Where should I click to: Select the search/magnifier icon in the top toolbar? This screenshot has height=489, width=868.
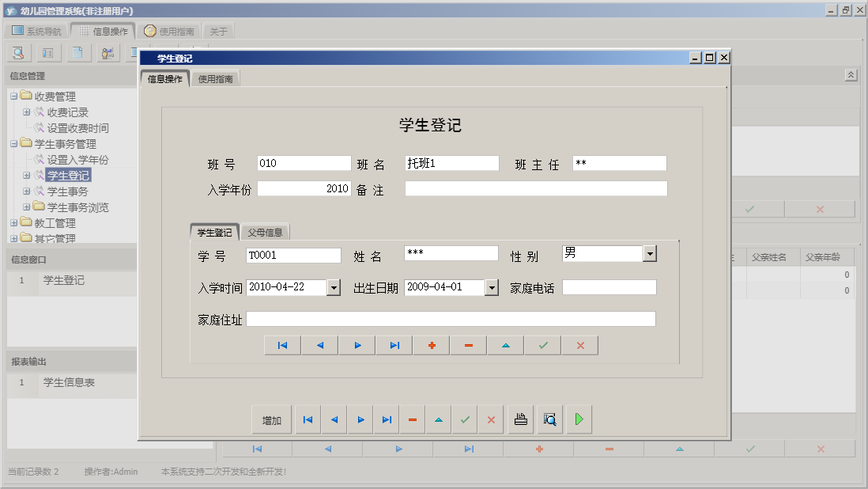click(17, 52)
